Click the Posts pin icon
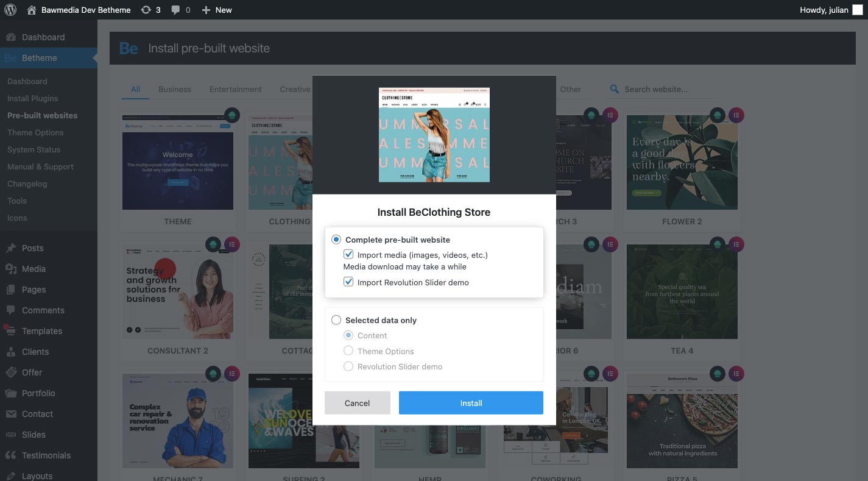 11,248
